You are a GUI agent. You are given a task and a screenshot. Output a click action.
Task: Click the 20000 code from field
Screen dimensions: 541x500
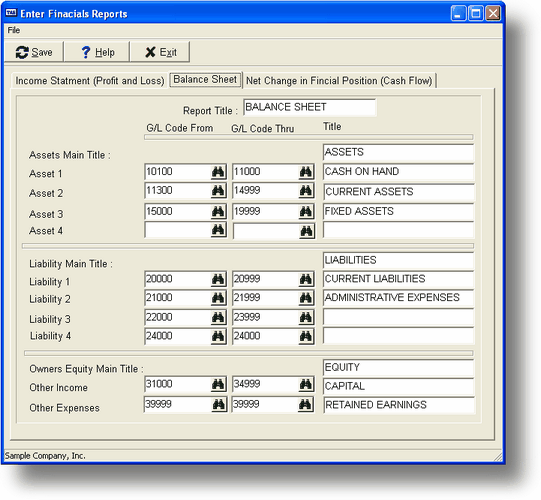point(178,279)
